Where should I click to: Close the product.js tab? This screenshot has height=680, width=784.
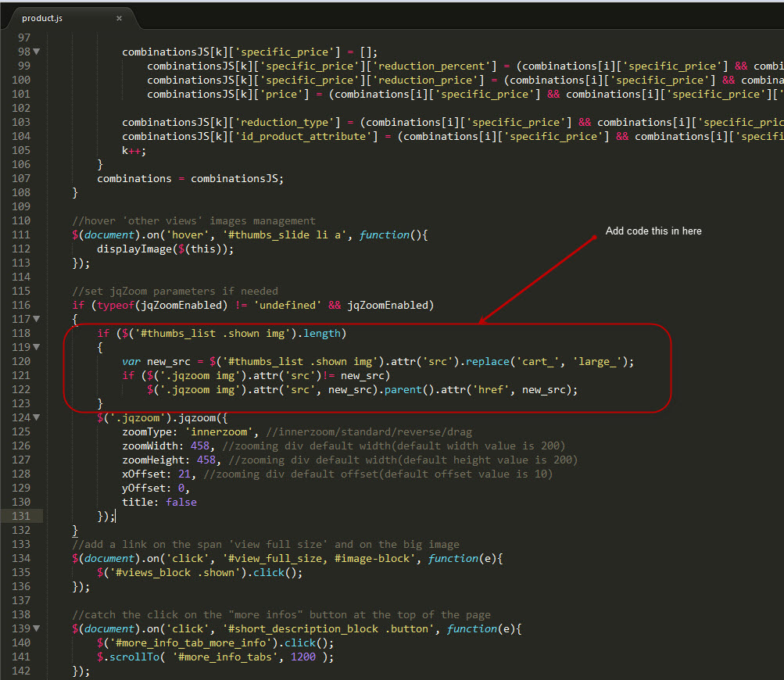(x=119, y=18)
